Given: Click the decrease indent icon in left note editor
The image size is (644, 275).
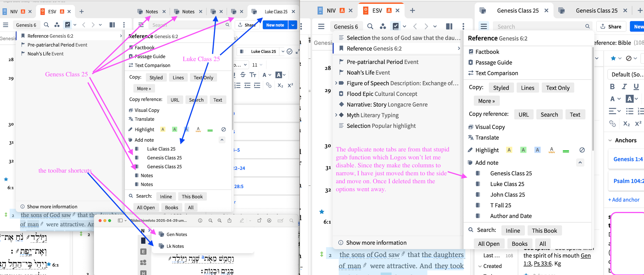Looking at the screenshot, I should [x=247, y=85].
